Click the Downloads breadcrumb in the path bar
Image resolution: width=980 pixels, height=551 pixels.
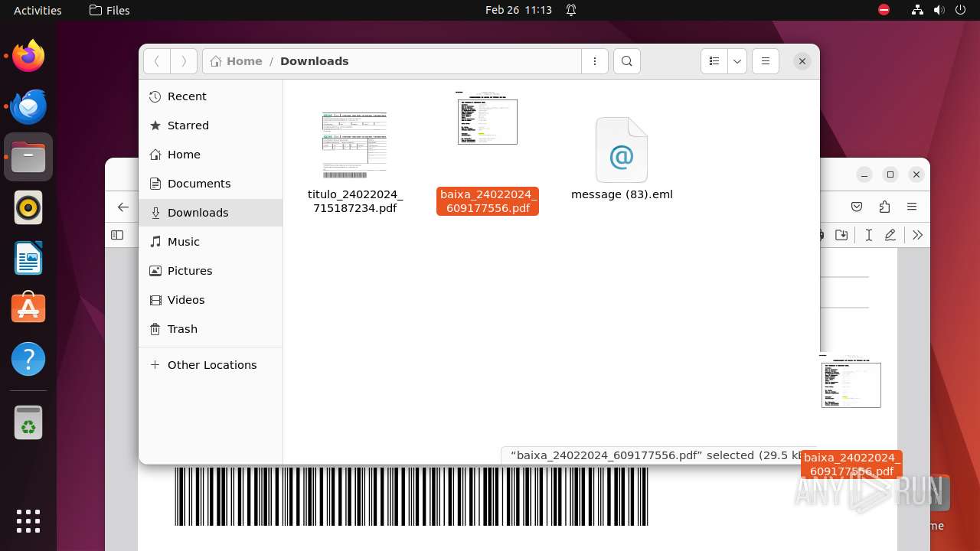click(x=315, y=61)
